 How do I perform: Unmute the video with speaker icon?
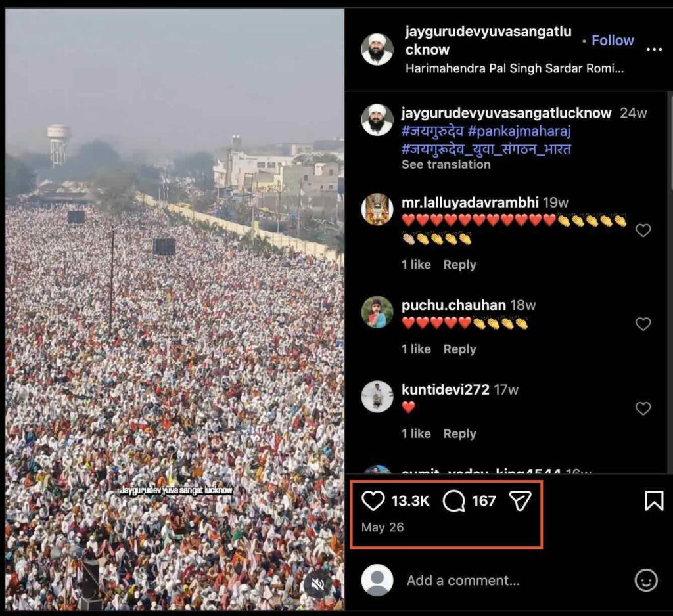point(317,584)
